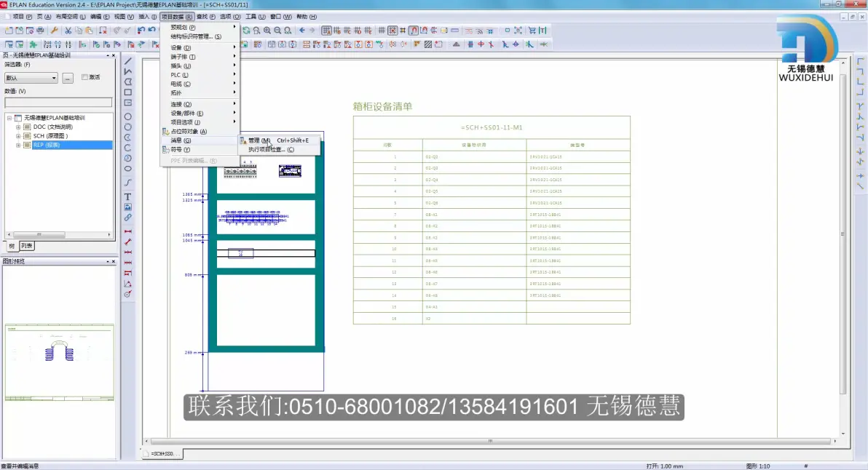The width and height of the screenshot is (868, 470).
Task: Open the 工具 (U) menu
Action: (255, 17)
